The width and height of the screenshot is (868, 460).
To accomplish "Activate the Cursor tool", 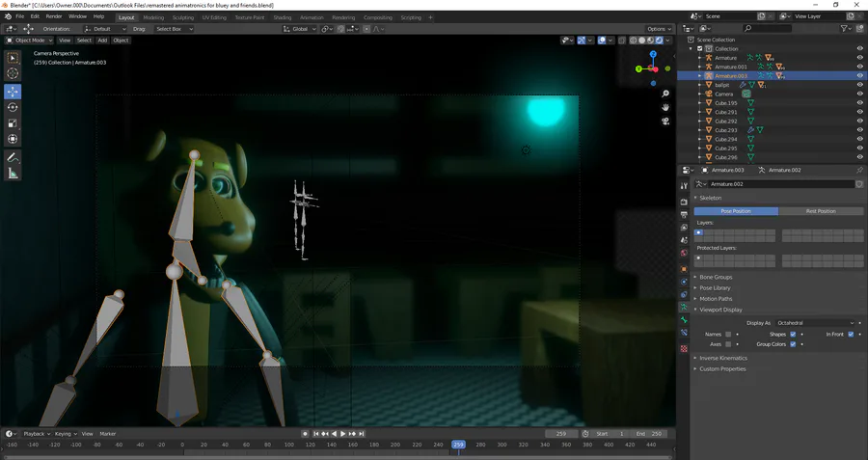I will [x=13, y=73].
